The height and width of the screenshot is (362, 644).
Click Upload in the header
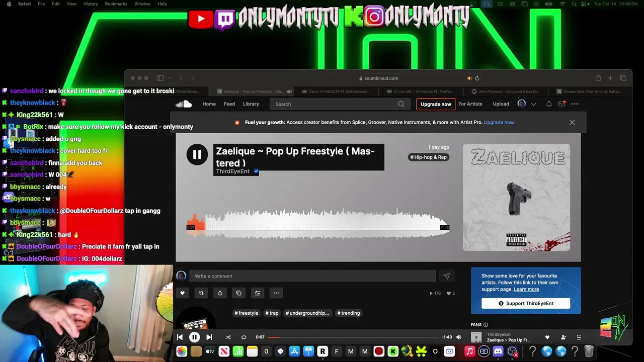(x=501, y=104)
